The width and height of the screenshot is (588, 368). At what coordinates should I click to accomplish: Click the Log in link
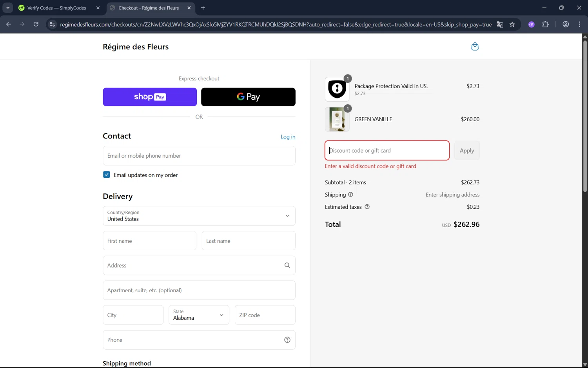288,137
